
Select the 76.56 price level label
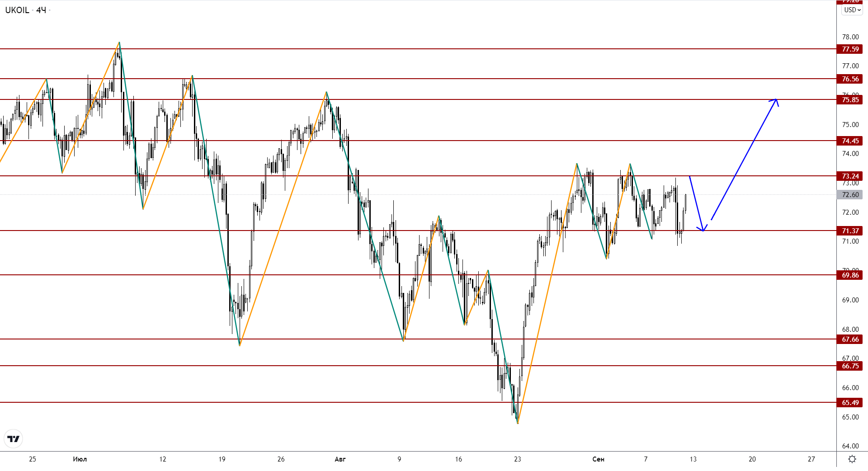point(850,79)
